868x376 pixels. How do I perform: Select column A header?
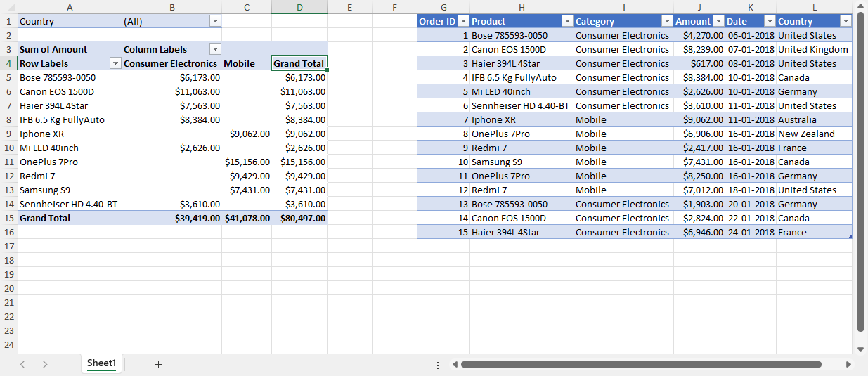pyautogui.click(x=70, y=7)
